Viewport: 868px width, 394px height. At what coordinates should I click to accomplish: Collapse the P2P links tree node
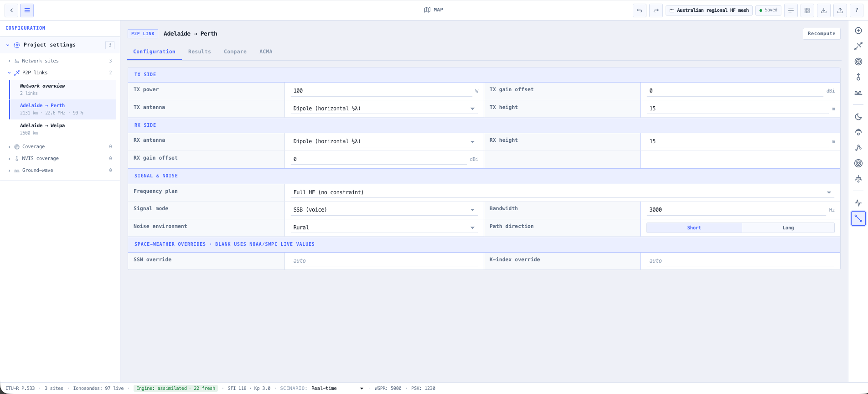(x=9, y=73)
